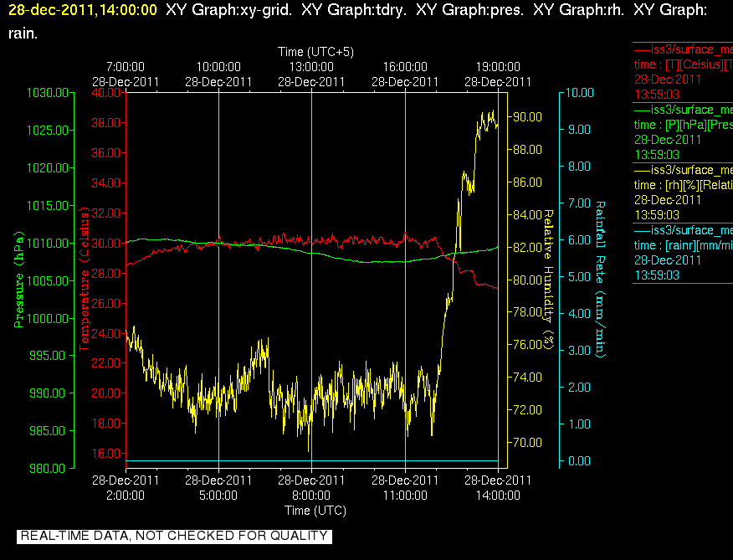Screen dimensions: 733x560
Task: Click the 7:00:00 top time label
Action: [x=126, y=67]
